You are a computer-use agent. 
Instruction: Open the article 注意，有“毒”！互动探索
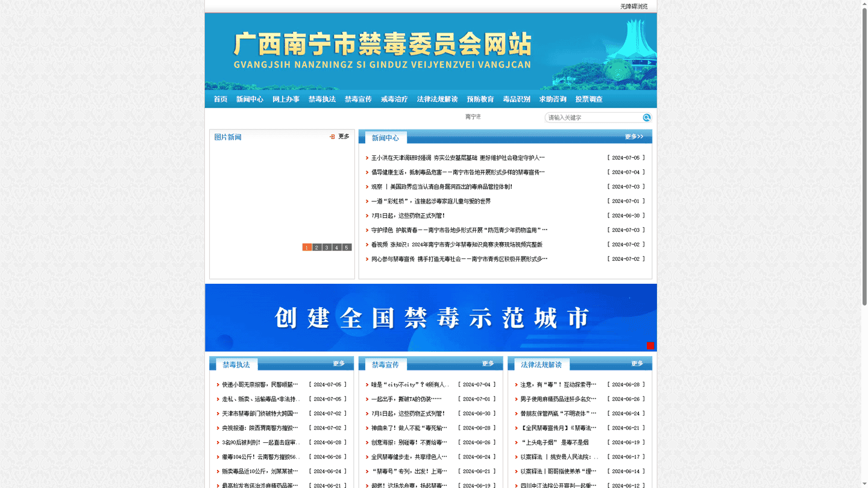559,384
